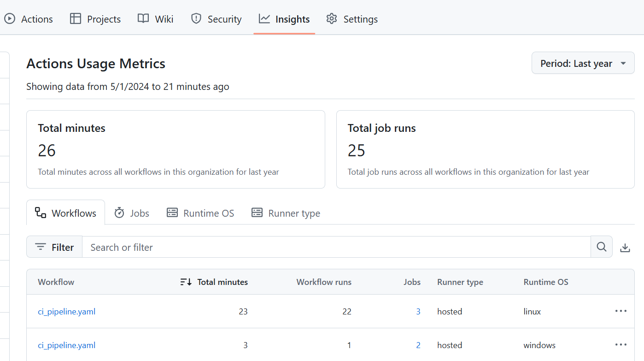The image size is (644, 361).
Task: Open the Filter button menu
Action: tap(54, 247)
